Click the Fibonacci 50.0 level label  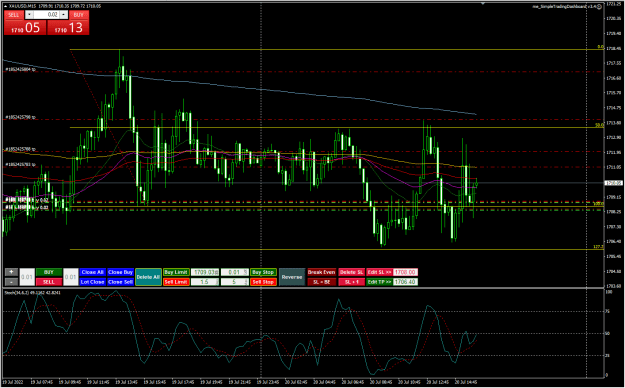(x=599, y=125)
